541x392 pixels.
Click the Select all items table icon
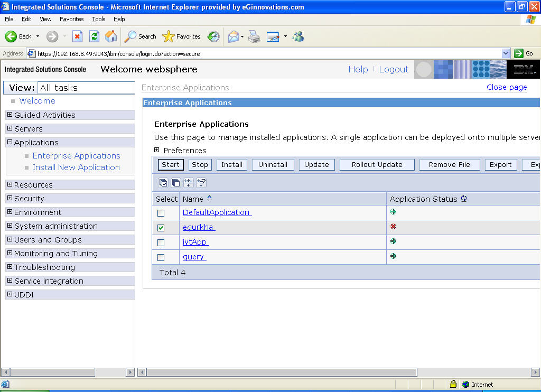coord(163,183)
